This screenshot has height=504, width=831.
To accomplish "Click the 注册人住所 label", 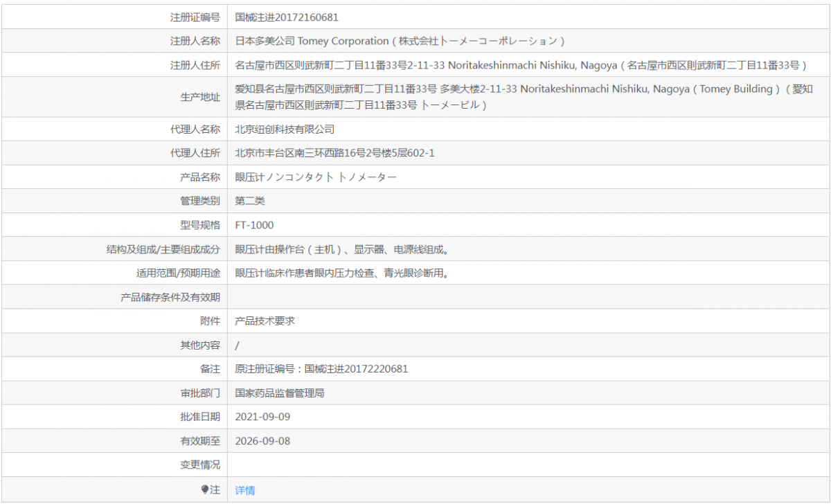I will 195,65.
